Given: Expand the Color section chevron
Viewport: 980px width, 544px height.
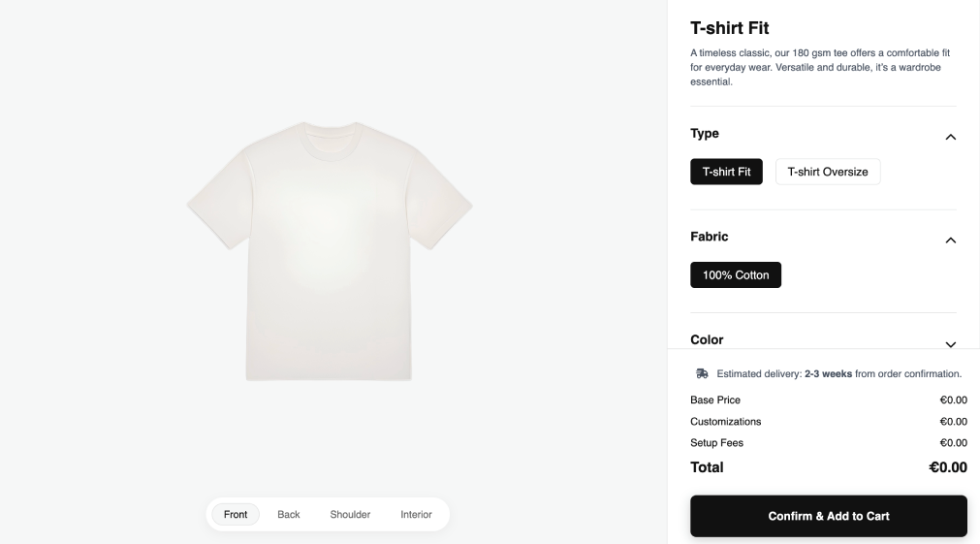Looking at the screenshot, I should click(950, 343).
